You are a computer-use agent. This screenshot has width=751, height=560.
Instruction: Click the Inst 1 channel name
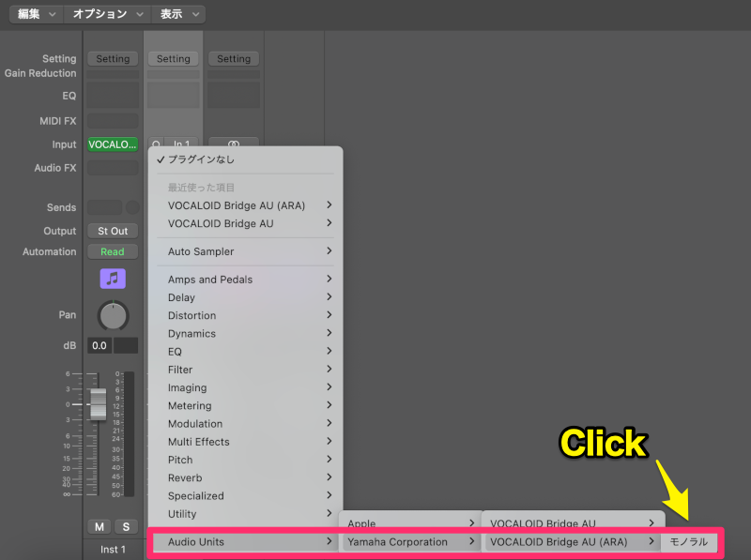(x=113, y=550)
